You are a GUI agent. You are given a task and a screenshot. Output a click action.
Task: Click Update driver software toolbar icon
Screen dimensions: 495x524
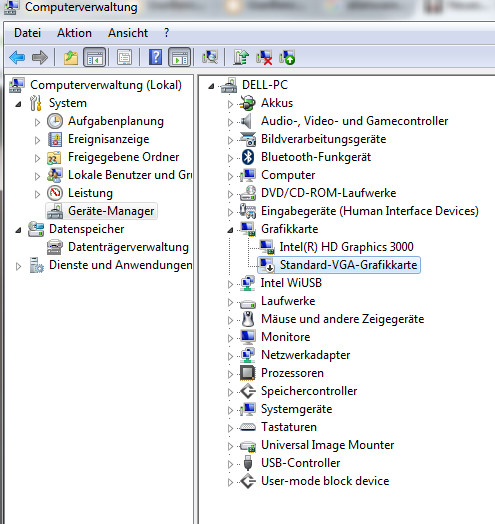pos(241,57)
